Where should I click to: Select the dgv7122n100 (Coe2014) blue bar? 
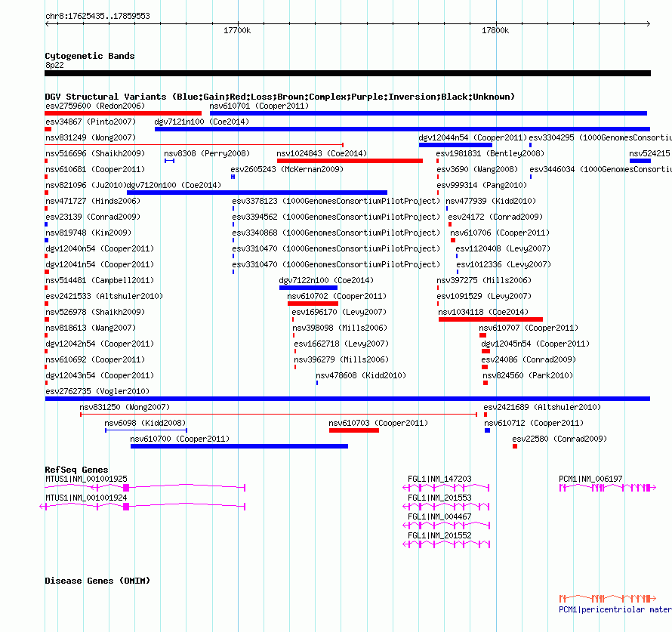coord(308,288)
